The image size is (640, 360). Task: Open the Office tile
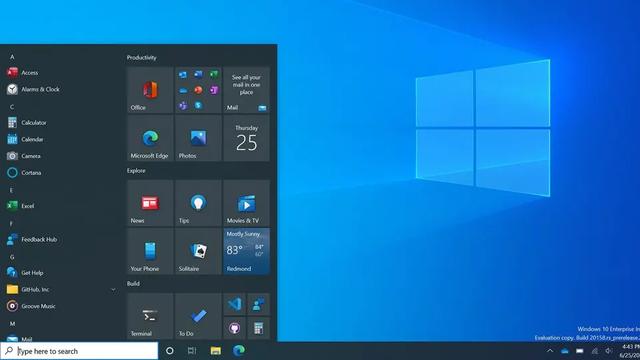[150, 90]
